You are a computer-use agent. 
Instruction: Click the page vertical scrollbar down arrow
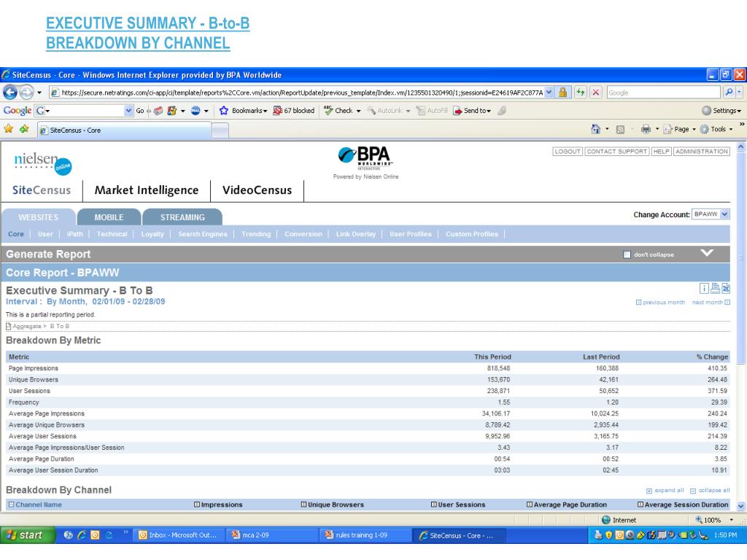(x=741, y=506)
